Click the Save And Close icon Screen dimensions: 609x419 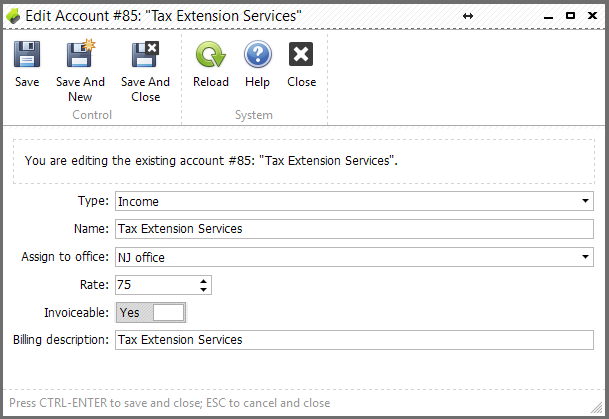tap(145, 54)
